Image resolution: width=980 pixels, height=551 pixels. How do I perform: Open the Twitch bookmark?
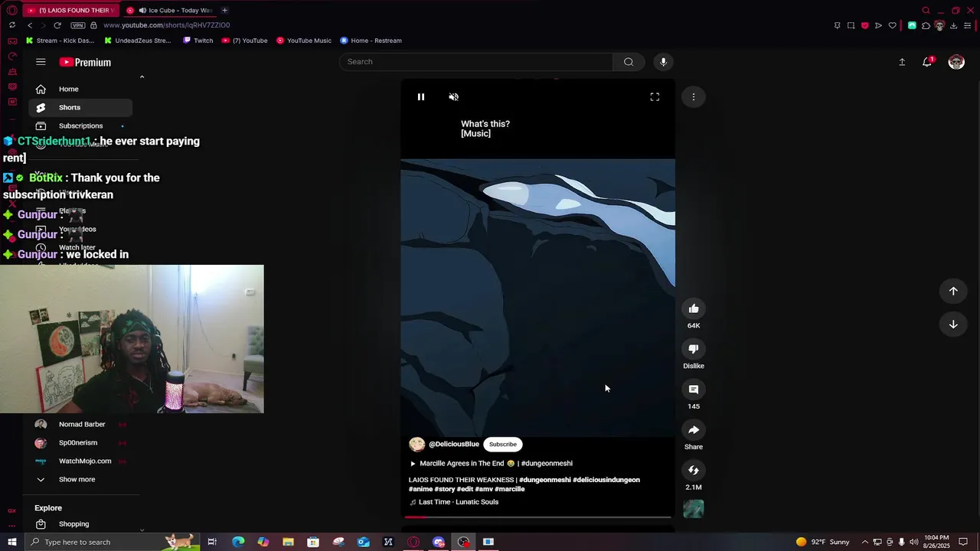click(198, 41)
